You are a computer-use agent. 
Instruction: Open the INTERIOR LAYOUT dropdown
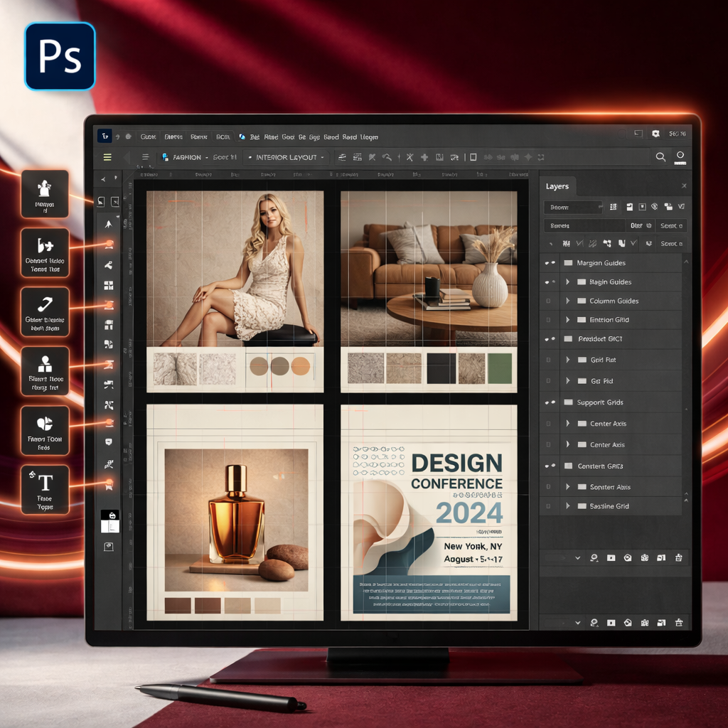coord(289,157)
